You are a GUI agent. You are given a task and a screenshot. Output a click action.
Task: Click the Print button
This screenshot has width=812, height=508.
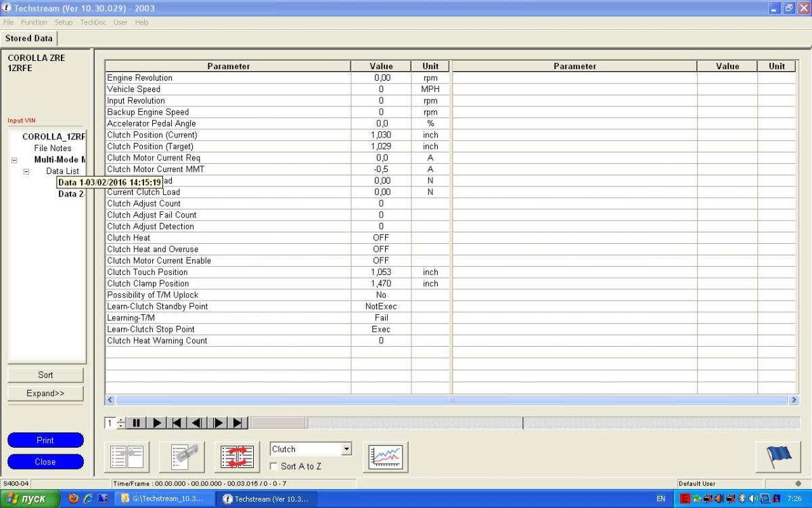click(45, 440)
